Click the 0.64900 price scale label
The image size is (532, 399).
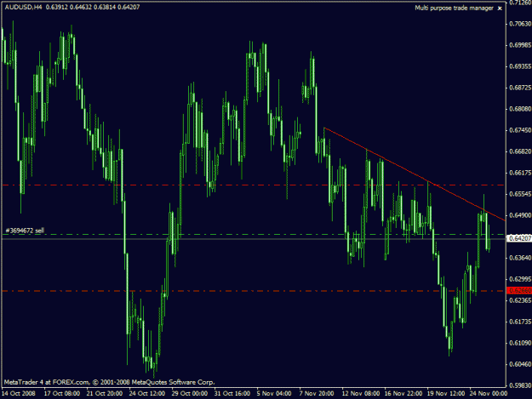(x=520, y=215)
